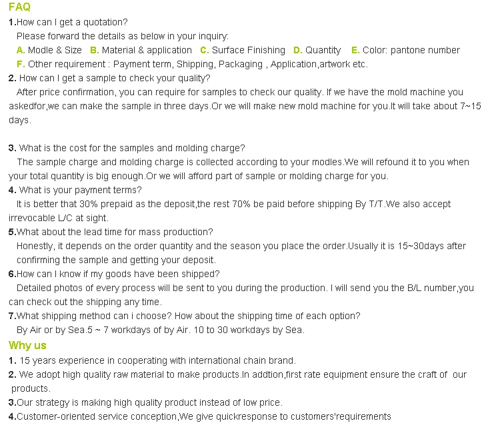Viewport: 504px width, 427px height.
Task: Click 'F.' Other requirement line
Action: pos(192,64)
